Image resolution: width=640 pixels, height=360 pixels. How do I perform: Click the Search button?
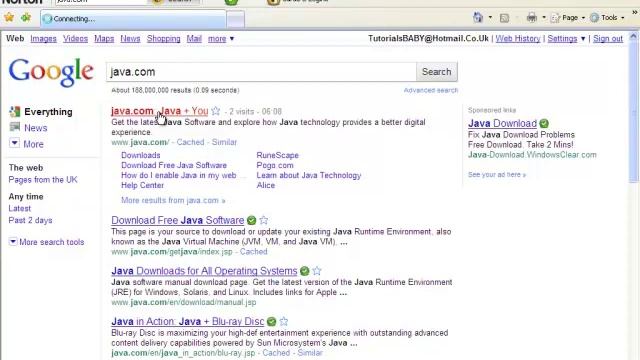437,72
